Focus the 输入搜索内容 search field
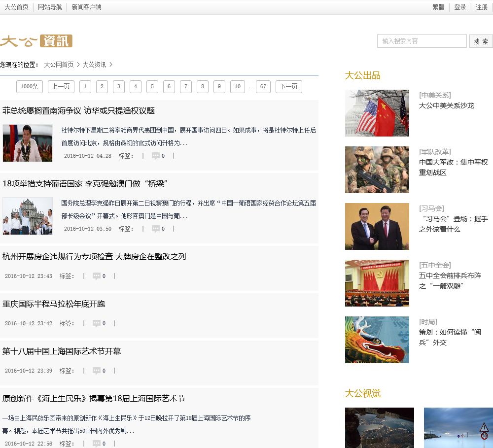Viewport: 493px width, 448px height. click(422, 41)
